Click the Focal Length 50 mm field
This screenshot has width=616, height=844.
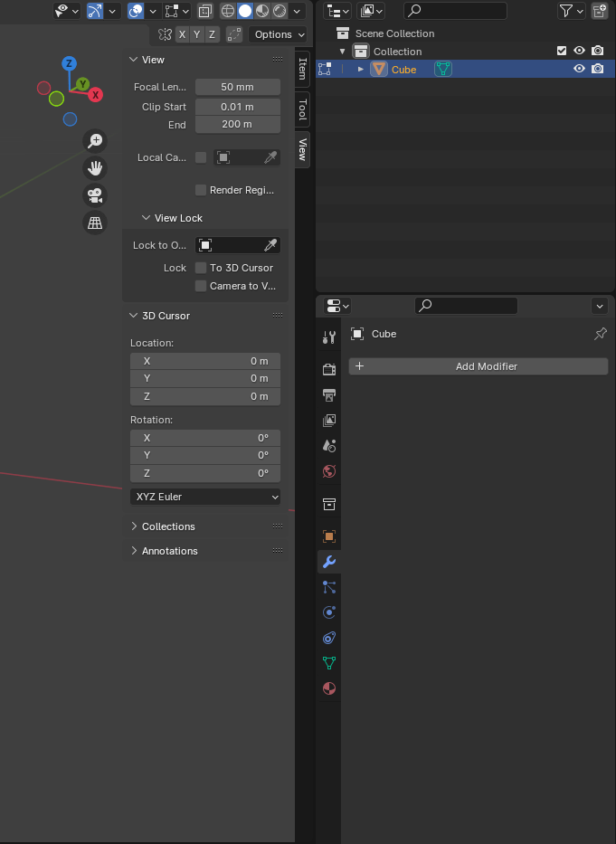[237, 87]
